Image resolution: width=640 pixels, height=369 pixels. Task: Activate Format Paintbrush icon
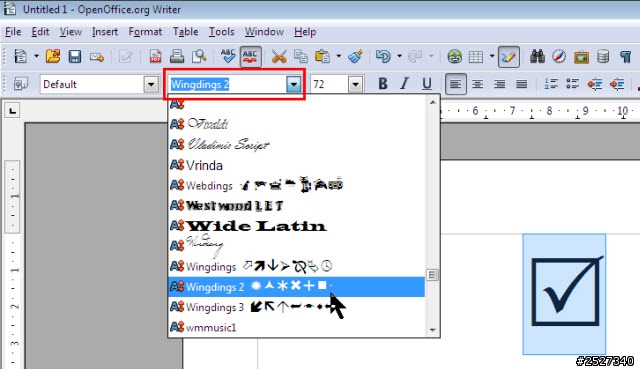(355, 56)
